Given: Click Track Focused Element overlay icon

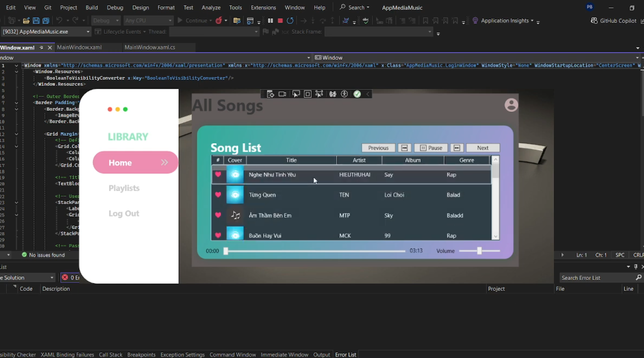Looking at the screenshot, I should [x=319, y=94].
